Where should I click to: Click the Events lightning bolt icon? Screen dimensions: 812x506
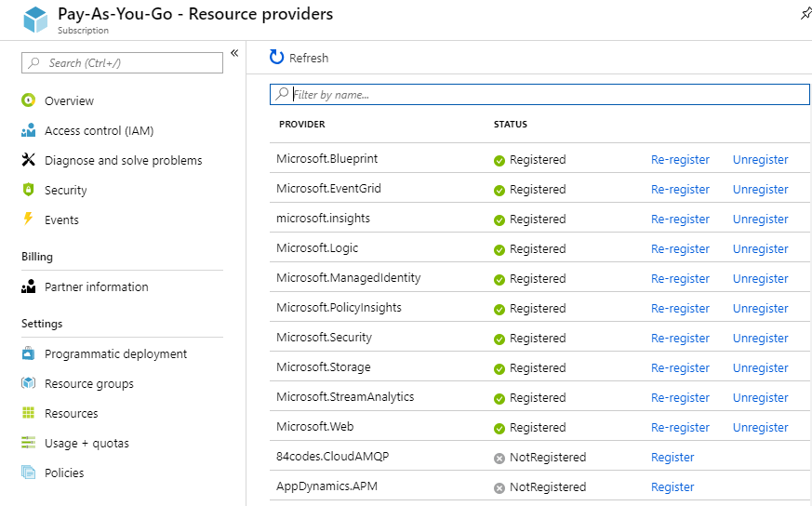[x=28, y=220]
